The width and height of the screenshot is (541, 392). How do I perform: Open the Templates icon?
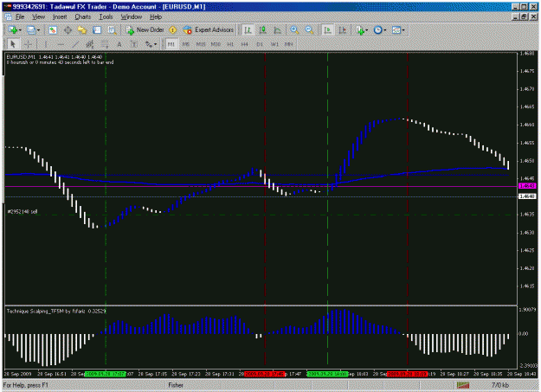[396, 30]
